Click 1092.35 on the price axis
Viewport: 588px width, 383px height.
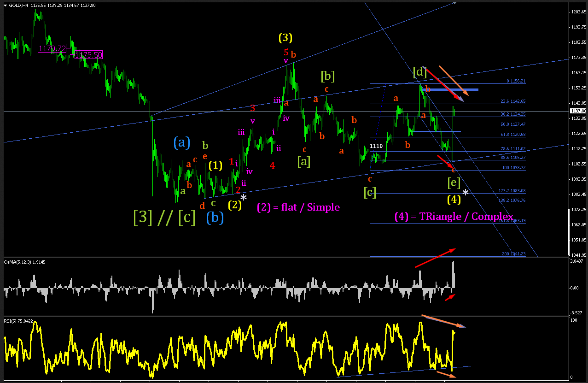(x=578, y=179)
